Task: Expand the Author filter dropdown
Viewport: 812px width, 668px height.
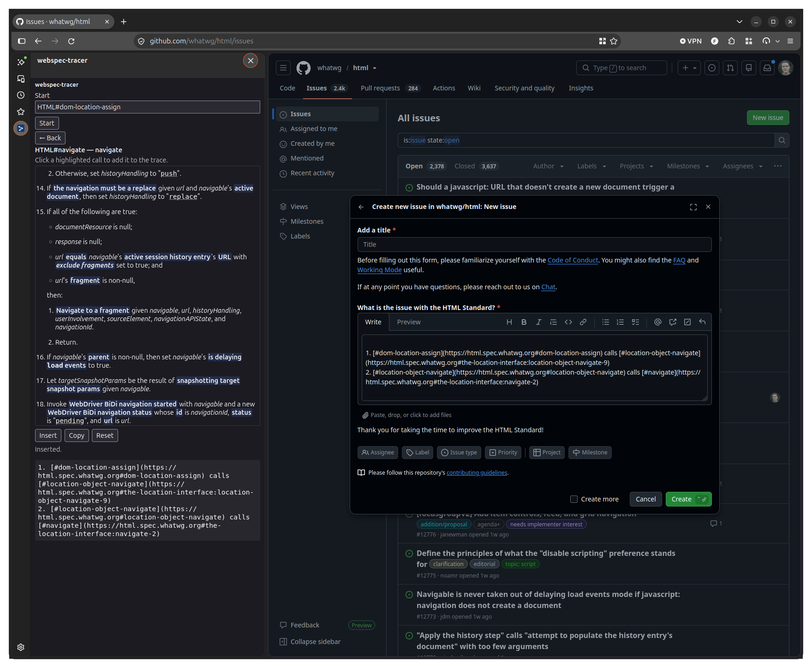Action: [549, 166]
